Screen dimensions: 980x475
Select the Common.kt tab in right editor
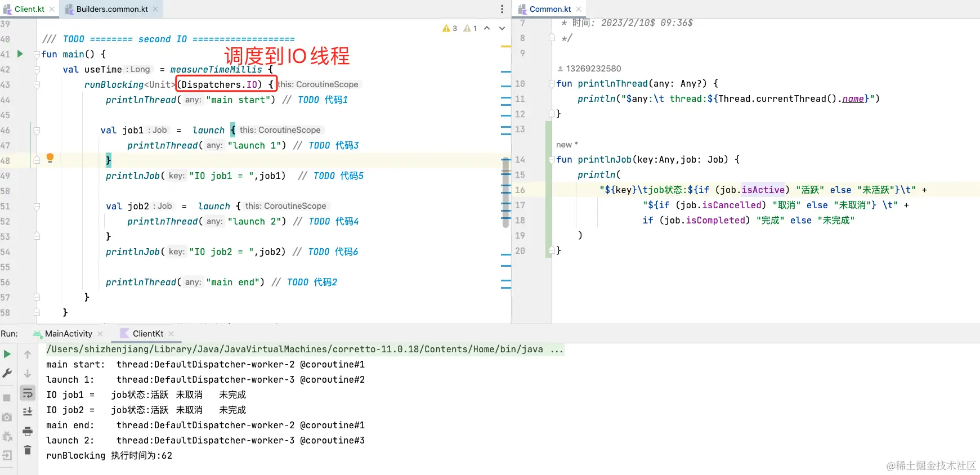pyautogui.click(x=550, y=9)
